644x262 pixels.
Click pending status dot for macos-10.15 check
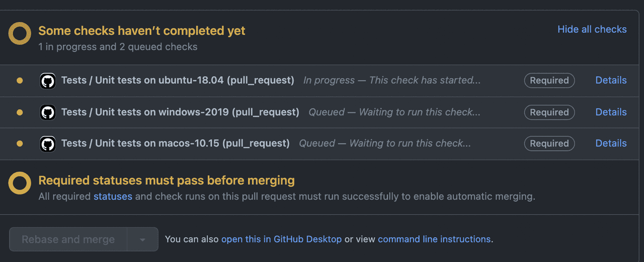tap(20, 144)
